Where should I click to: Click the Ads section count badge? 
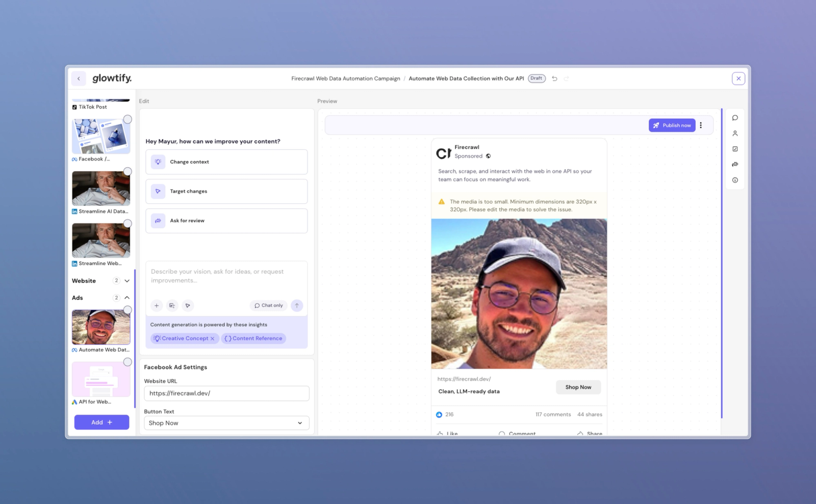pyautogui.click(x=116, y=298)
